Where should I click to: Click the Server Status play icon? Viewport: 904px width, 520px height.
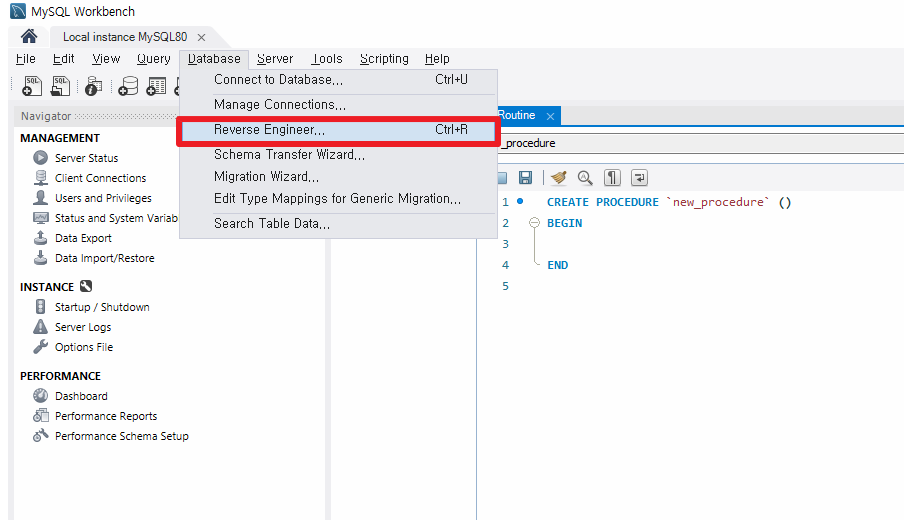pos(40,157)
